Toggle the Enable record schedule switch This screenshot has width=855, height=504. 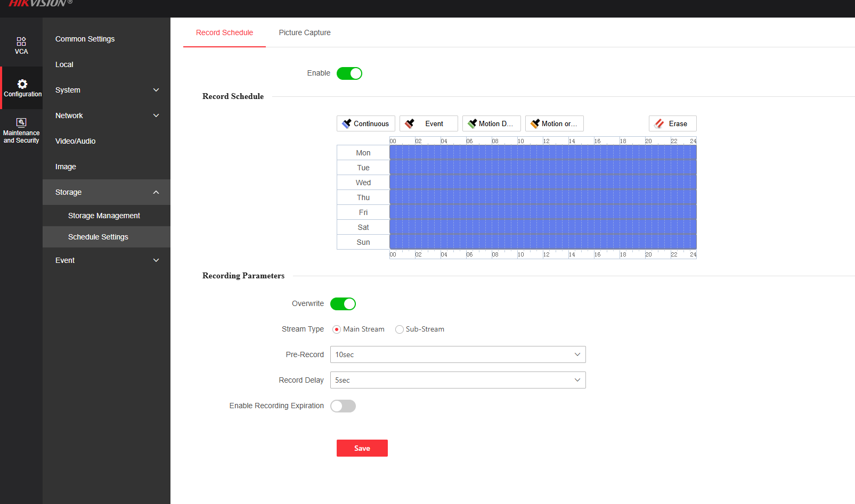click(349, 73)
